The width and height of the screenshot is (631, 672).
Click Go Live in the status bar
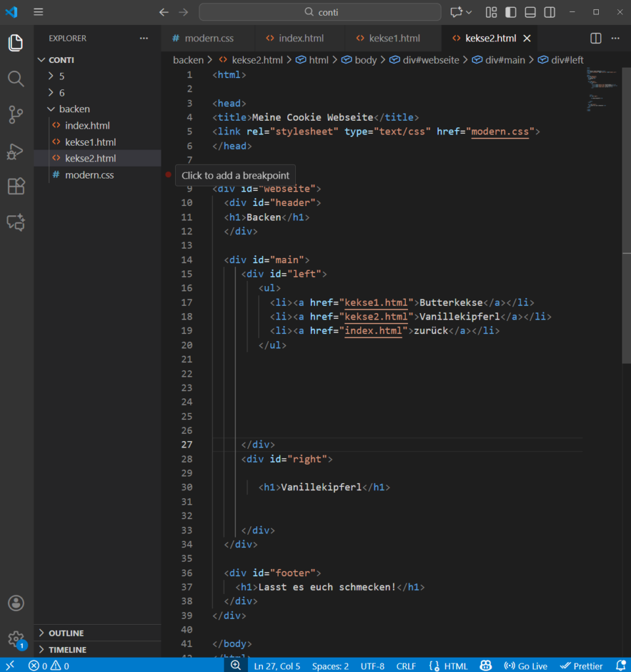point(525,665)
